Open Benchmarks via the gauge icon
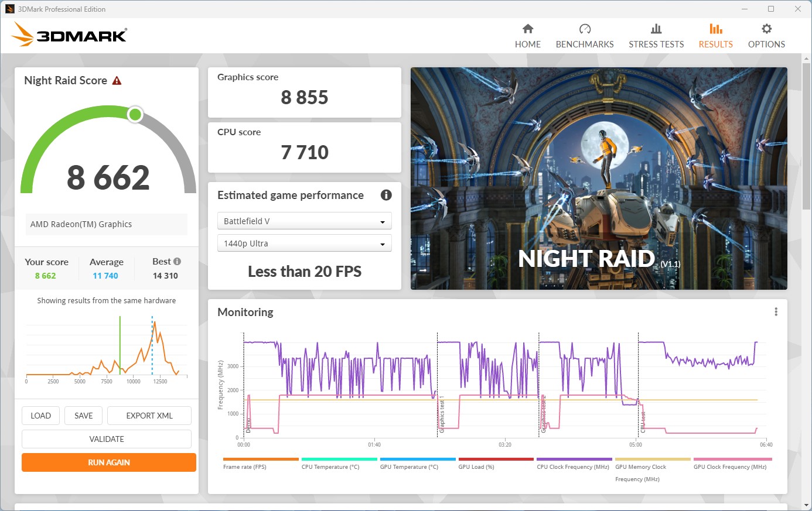This screenshot has width=812, height=511. [x=585, y=29]
